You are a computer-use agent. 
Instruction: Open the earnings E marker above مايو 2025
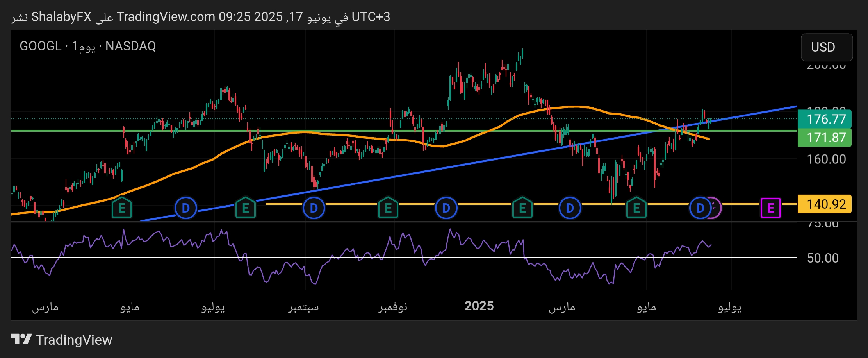(x=636, y=208)
